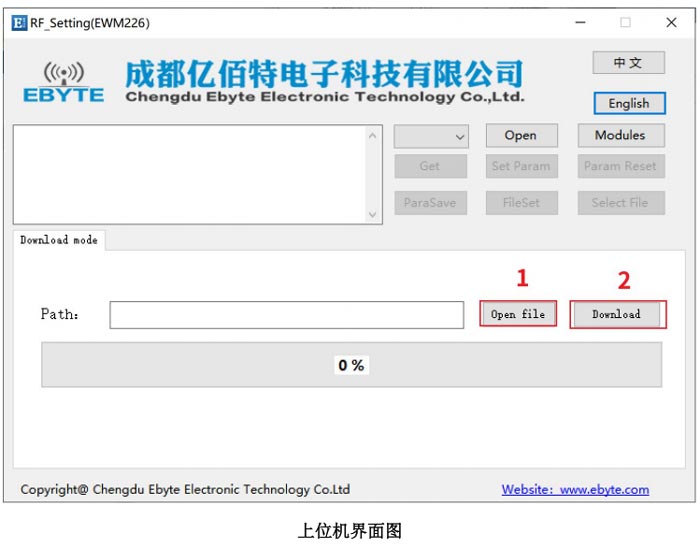This screenshot has height=548, width=700.
Task: Open the Modules button
Action: click(x=621, y=135)
